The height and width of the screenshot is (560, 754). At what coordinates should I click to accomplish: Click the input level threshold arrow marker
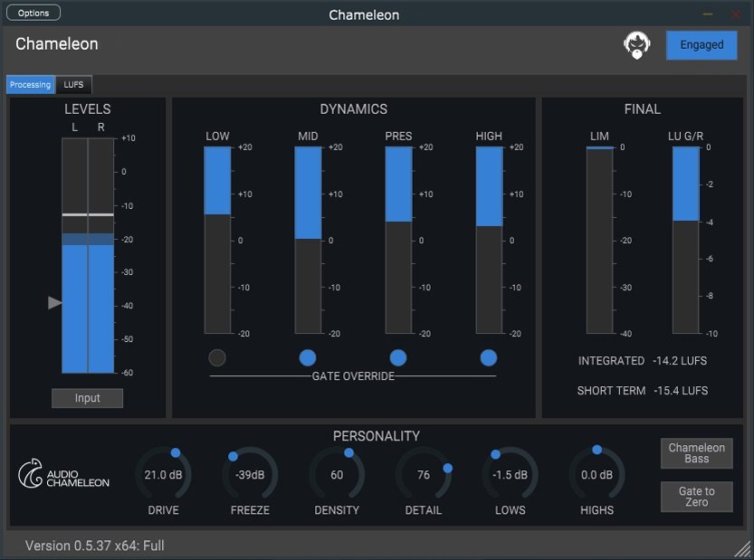coord(55,302)
